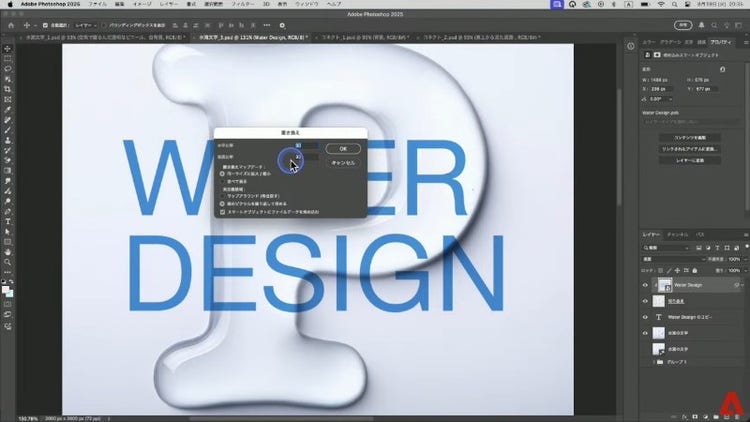
Task: Hide the Water Design smart object layer
Action: coord(645,285)
